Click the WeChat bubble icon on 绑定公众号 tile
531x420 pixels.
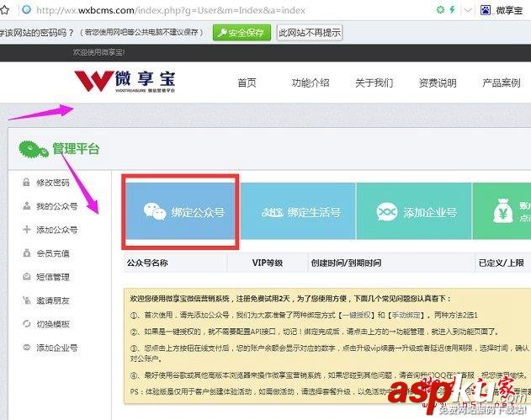155,212
